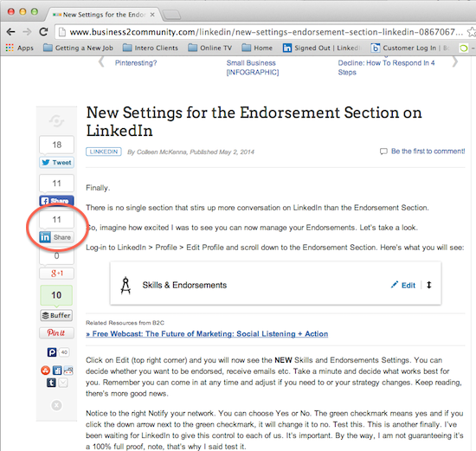
Task: Click the LinkedIn Share button
Action: [x=56, y=237]
